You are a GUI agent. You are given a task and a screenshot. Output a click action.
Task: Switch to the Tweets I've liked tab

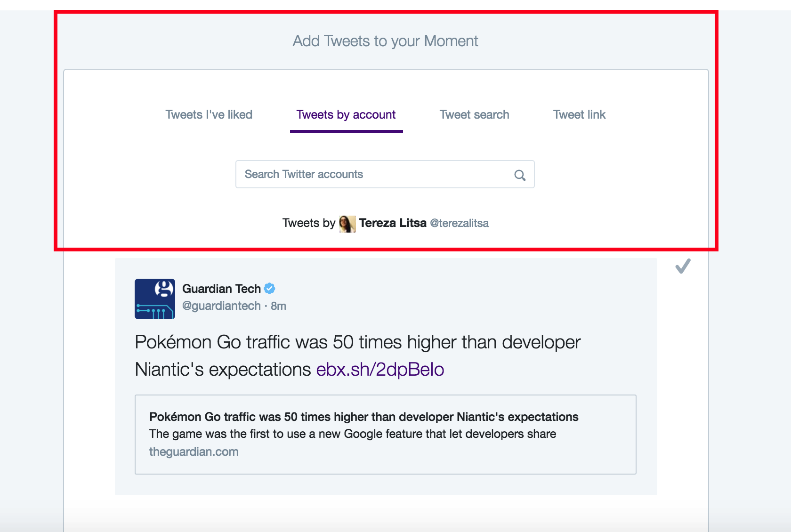209,114
